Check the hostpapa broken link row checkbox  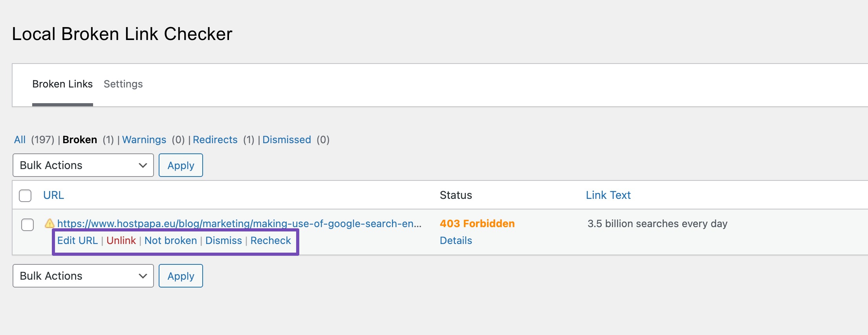(x=27, y=225)
